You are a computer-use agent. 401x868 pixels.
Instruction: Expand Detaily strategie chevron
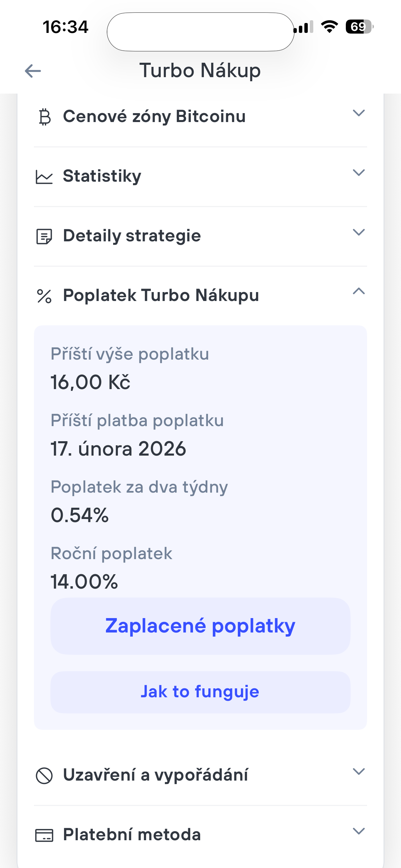(x=359, y=232)
